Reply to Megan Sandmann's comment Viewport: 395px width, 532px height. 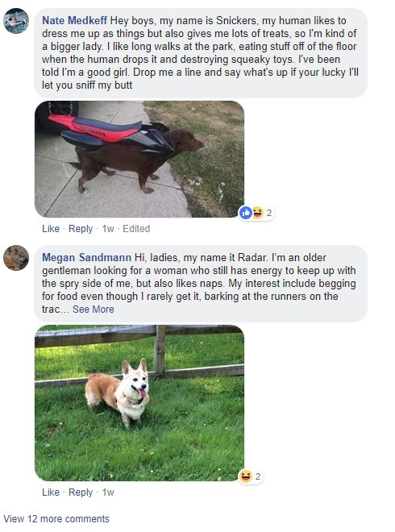click(81, 492)
